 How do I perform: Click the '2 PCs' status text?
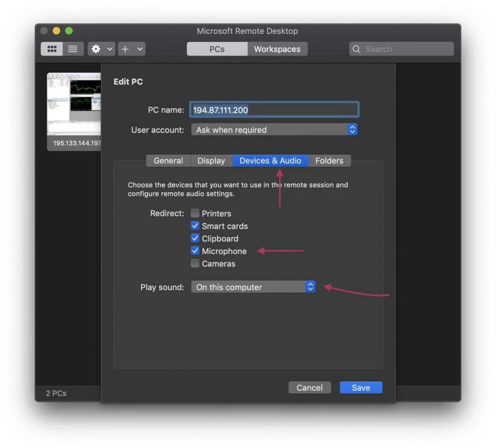(56, 393)
